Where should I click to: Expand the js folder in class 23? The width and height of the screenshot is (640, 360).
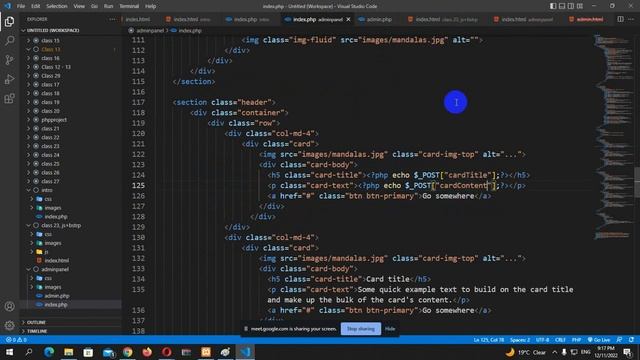(47, 252)
